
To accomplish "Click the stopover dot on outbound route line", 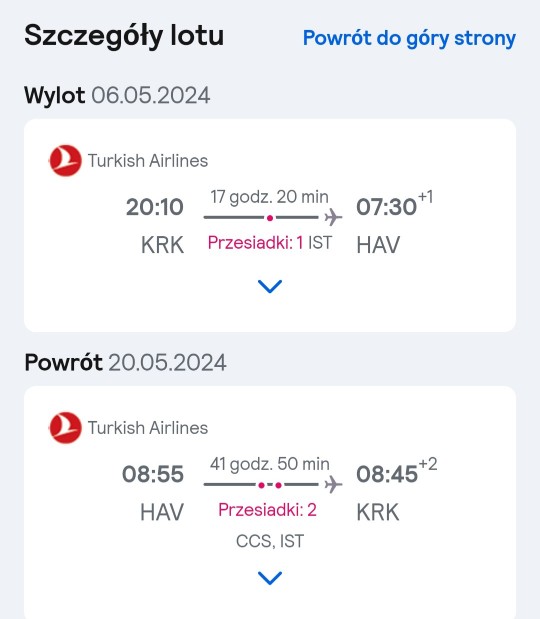I will tap(270, 218).
